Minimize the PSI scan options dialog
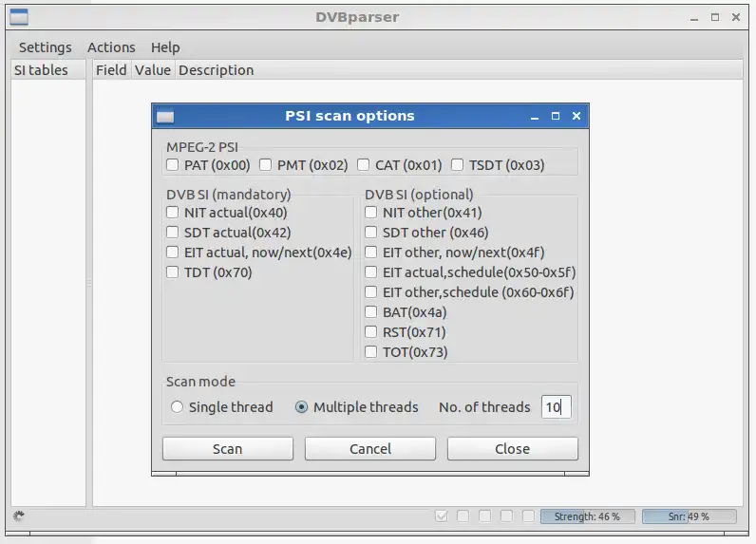The image size is (756, 544). pyautogui.click(x=534, y=116)
